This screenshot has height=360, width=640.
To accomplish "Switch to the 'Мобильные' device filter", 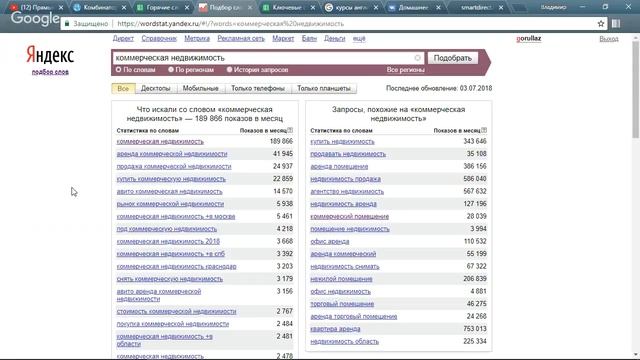I will pos(200,88).
